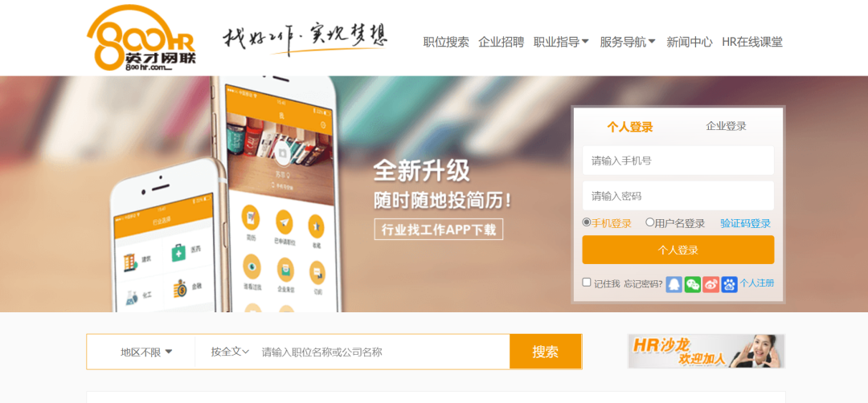Viewport: 868px width, 403px height.
Task: Switch to the 企业登录 tab
Action: (726, 126)
